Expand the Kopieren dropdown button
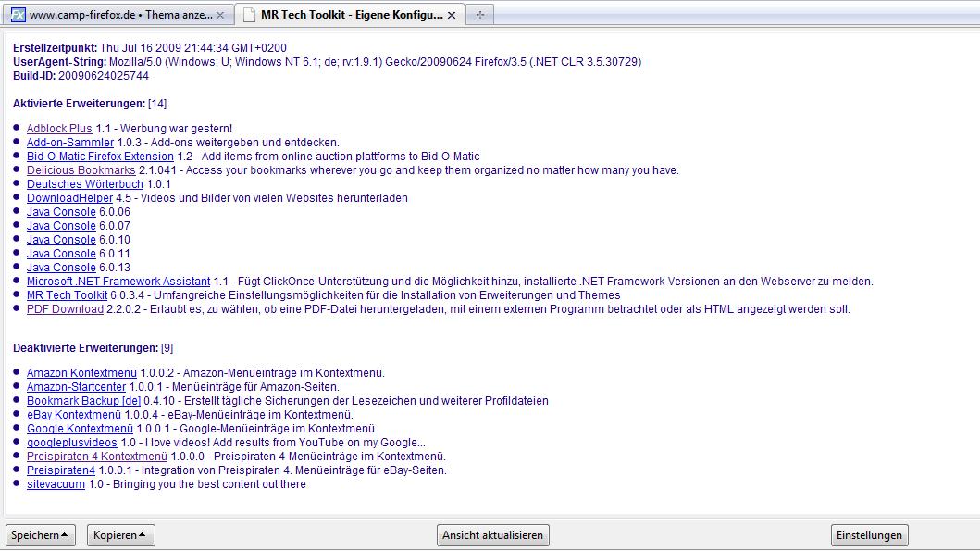The height and width of the screenshot is (551, 980). [x=120, y=535]
